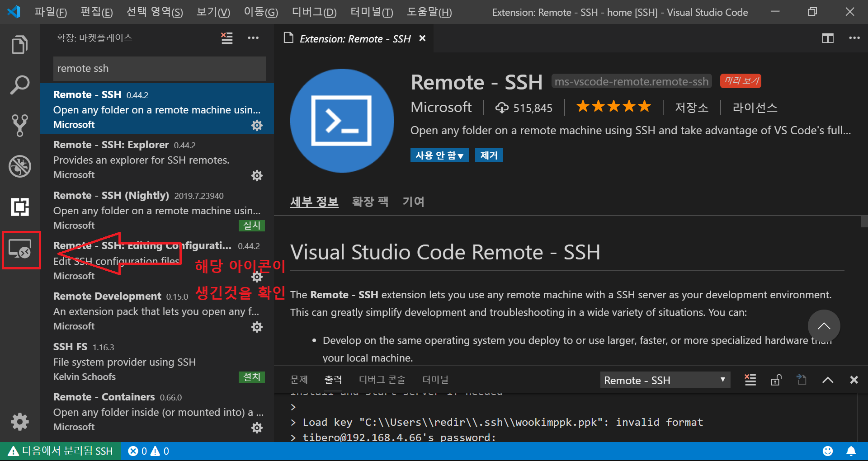This screenshot has height=461, width=868.
Task: Select SSH FS extension in the list
Action: (x=157, y=361)
